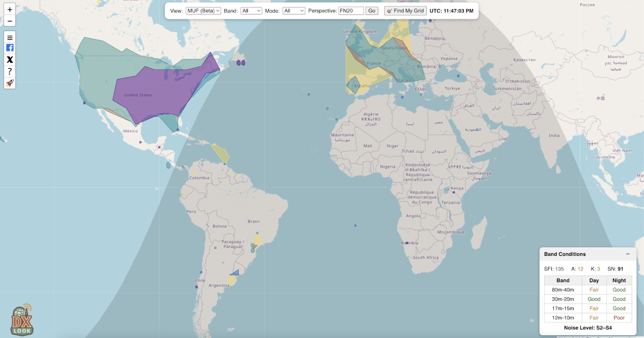Zoom in on the map
Screen dimensions: 644x338
point(10,10)
